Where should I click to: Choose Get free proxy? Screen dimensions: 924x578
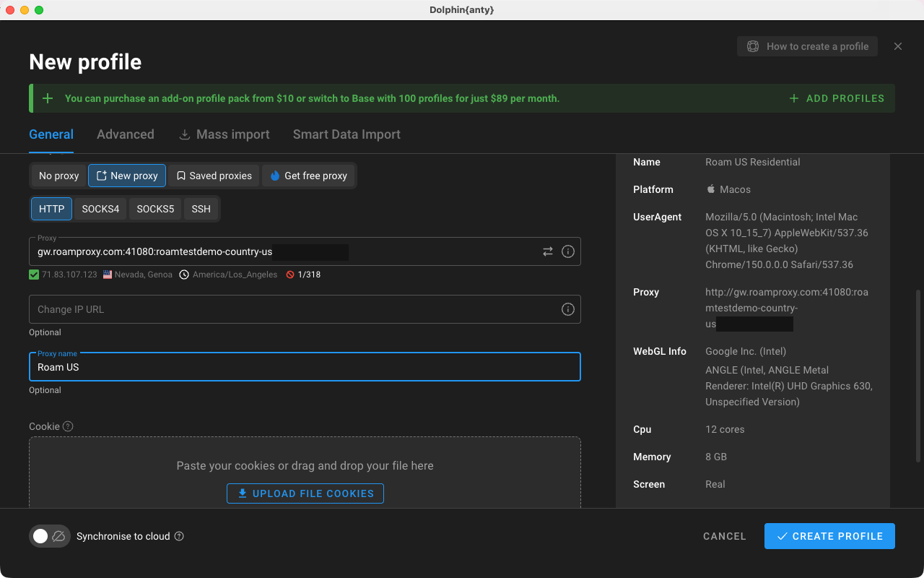point(308,176)
